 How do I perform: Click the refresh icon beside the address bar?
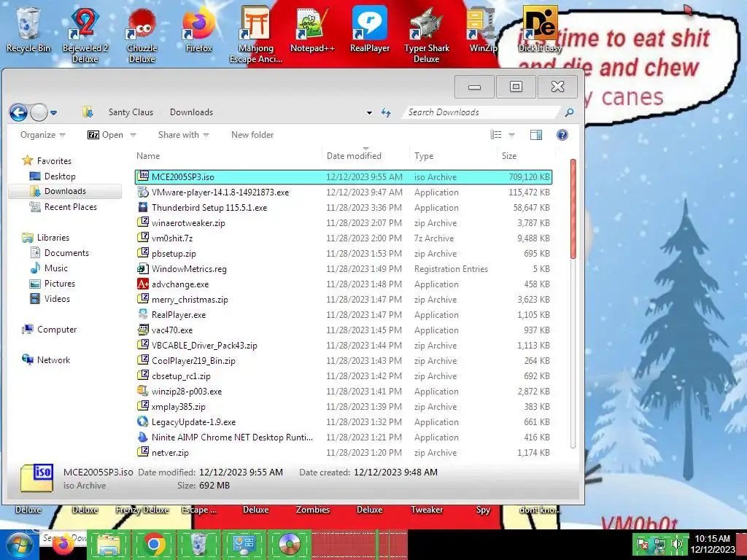point(386,112)
